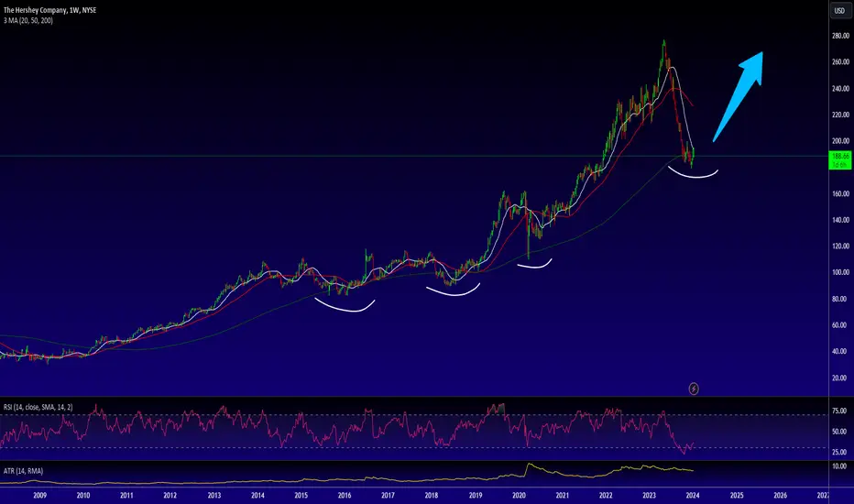
Task: Click the 200.00 price axis label
Action: coord(840,141)
